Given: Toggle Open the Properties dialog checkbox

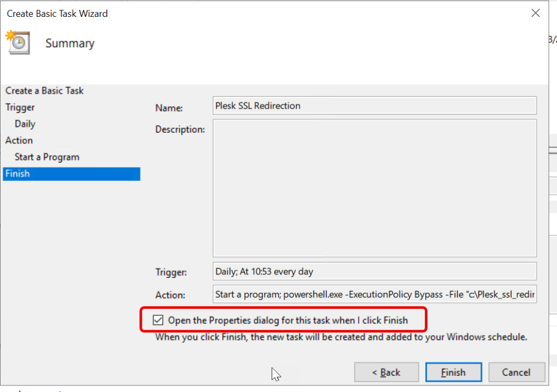Looking at the screenshot, I should click(x=158, y=320).
